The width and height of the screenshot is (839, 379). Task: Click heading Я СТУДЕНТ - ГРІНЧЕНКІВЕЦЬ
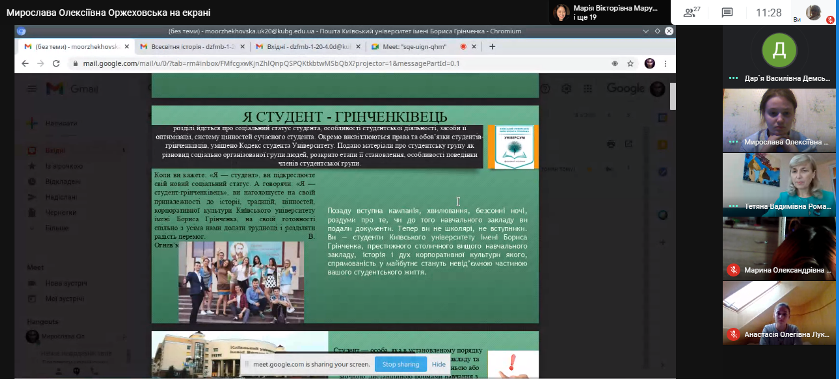coord(345,117)
